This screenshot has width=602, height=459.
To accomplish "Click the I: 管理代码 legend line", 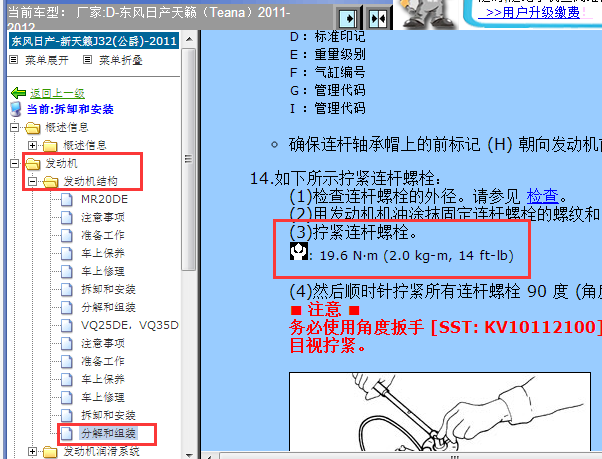I will (327, 109).
